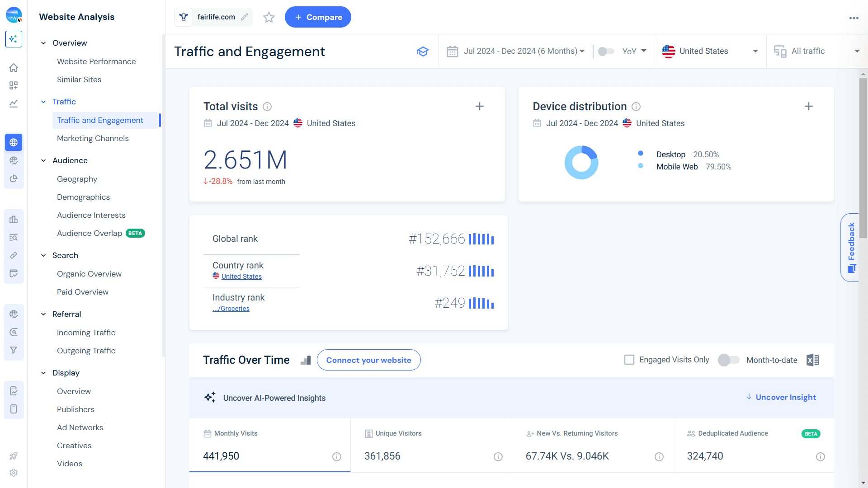Open the three-dot menu at top right

click(854, 18)
